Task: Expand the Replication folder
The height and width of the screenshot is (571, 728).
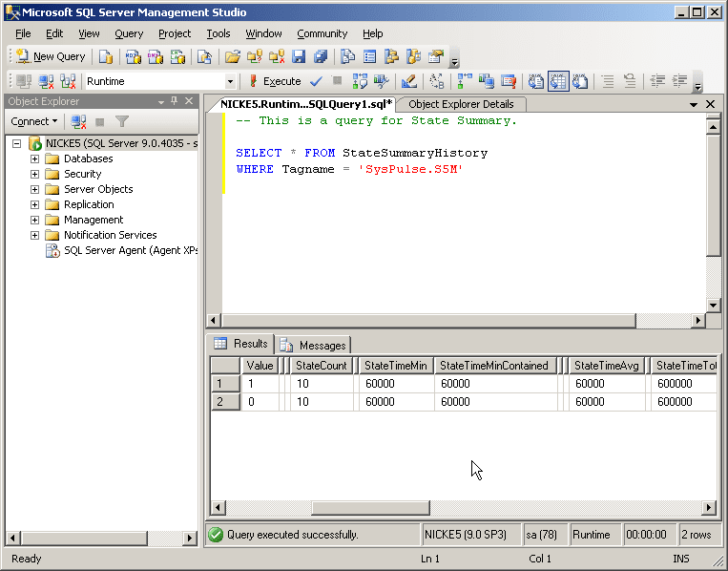Action: point(34,205)
